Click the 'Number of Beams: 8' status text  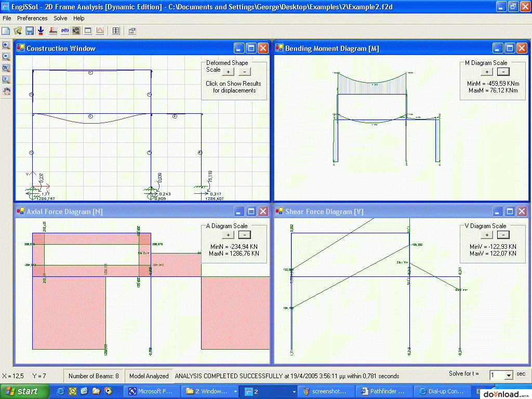pos(94,376)
